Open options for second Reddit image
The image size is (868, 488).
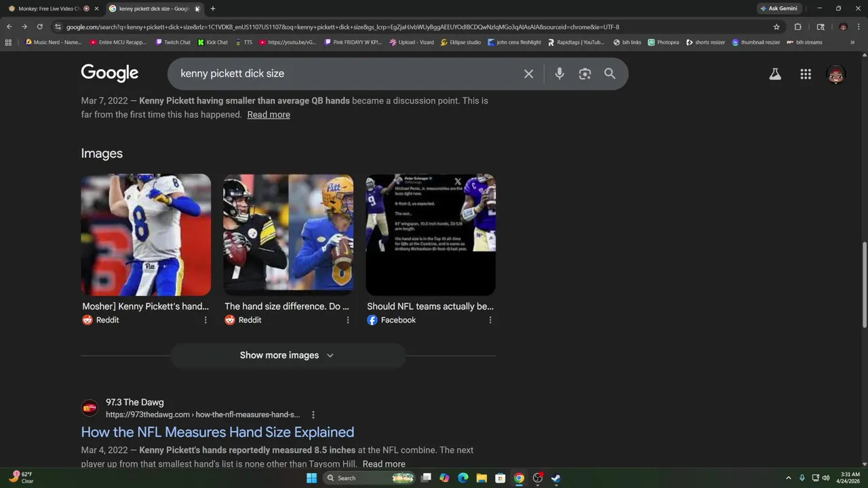pyautogui.click(x=348, y=320)
